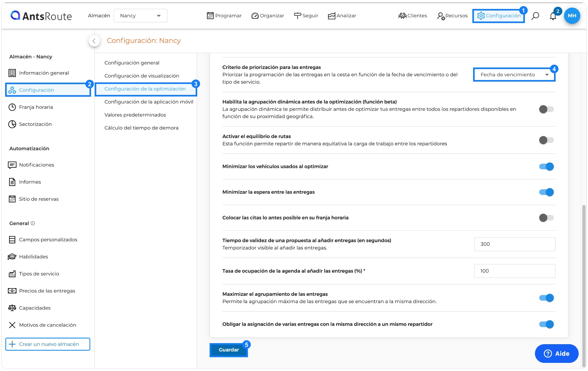Open the MH user avatar
The width and height of the screenshot is (588, 371).
(572, 16)
